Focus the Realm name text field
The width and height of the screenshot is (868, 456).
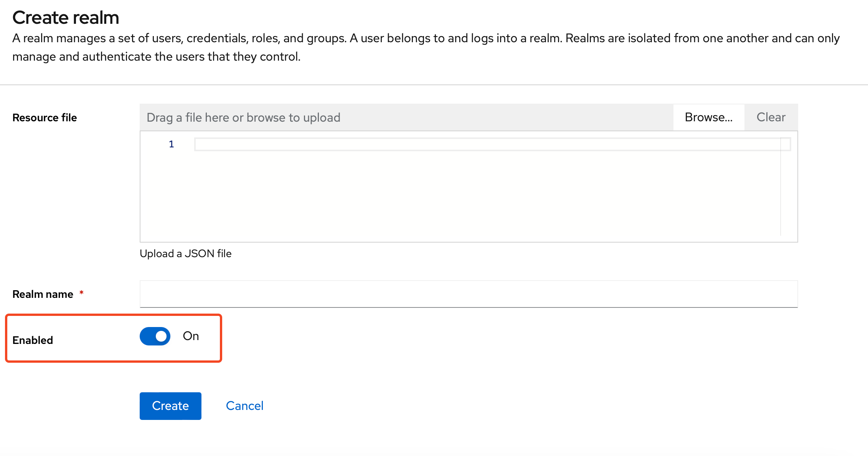click(x=469, y=294)
